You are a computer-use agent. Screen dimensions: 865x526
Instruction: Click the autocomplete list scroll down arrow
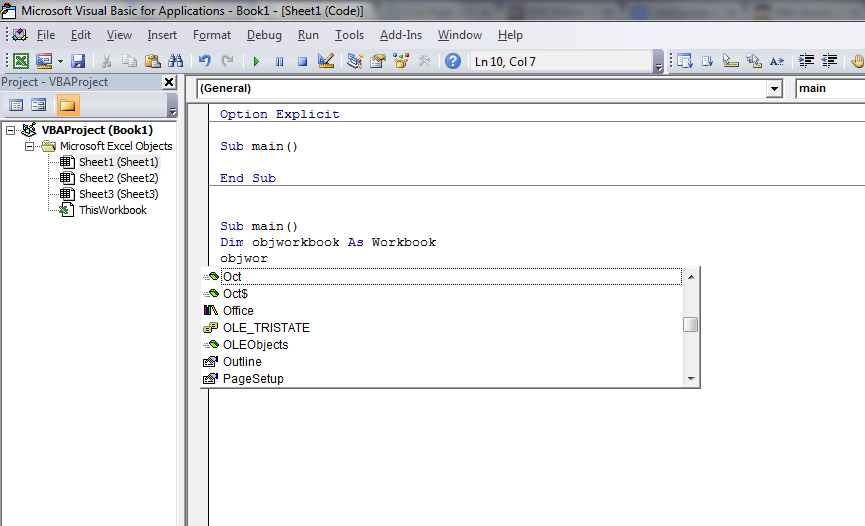(x=691, y=379)
